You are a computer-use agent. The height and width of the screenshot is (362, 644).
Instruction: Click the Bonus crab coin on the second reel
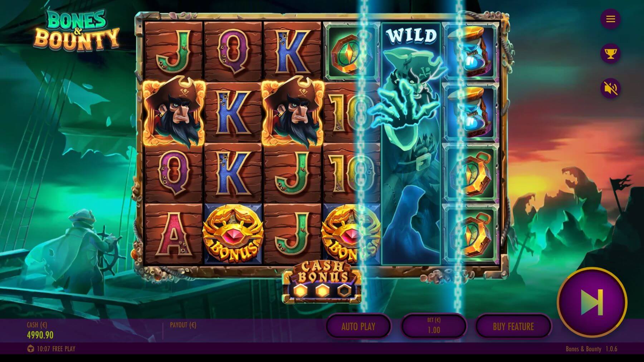[x=233, y=235]
